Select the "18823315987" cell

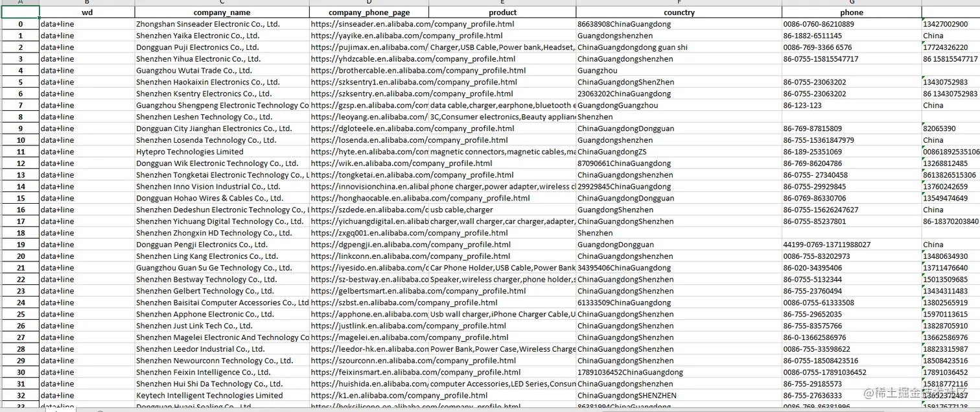(x=950, y=349)
